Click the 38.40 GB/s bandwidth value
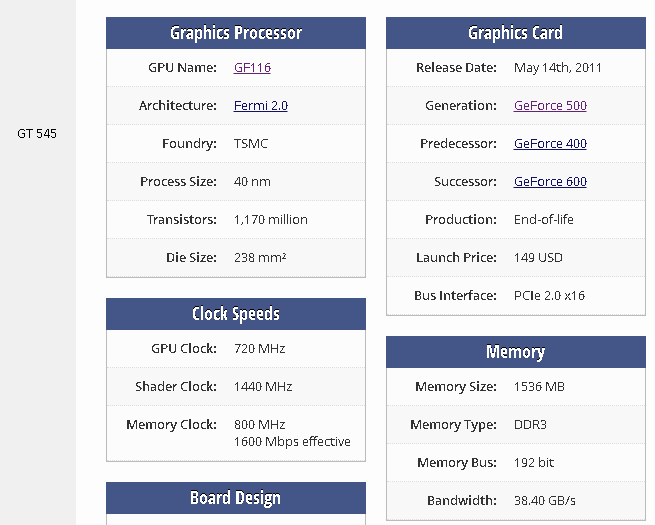This screenshot has width=655, height=525. point(545,500)
